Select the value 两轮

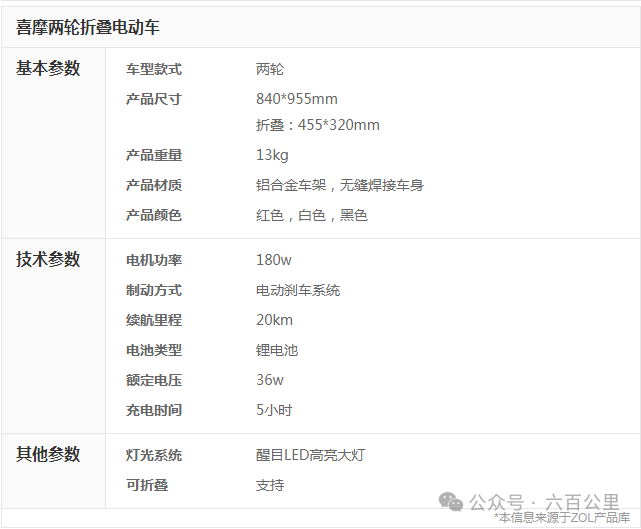coord(270,69)
